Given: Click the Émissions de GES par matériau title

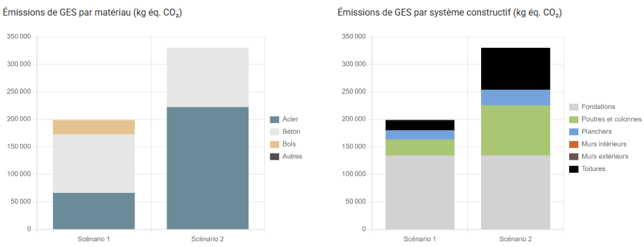Looking at the screenshot, I should (92, 13).
